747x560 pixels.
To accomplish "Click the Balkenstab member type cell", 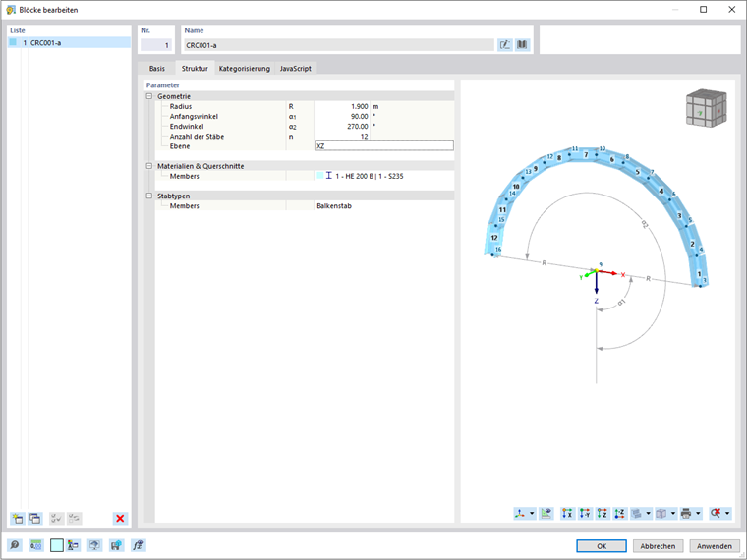I will (x=384, y=205).
